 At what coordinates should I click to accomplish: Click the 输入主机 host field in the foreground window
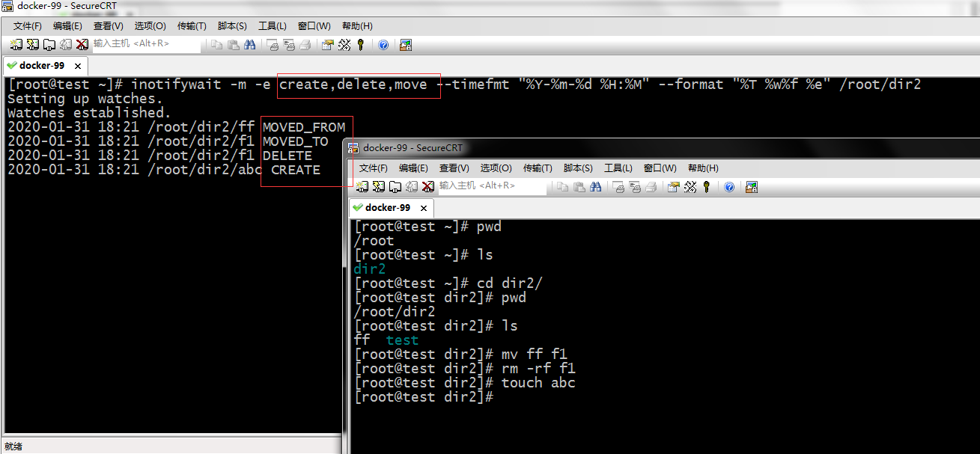click(492, 185)
